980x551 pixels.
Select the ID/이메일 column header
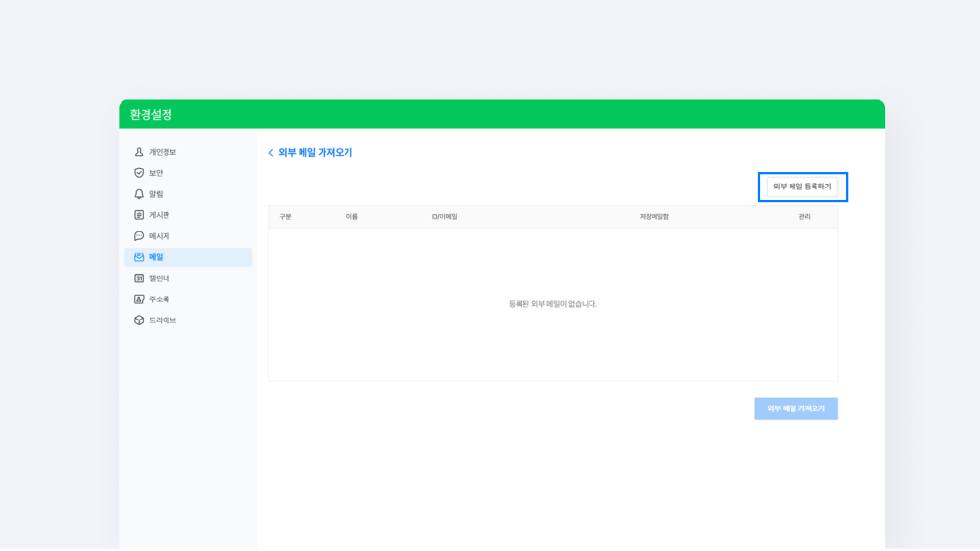click(x=444, y=217)
